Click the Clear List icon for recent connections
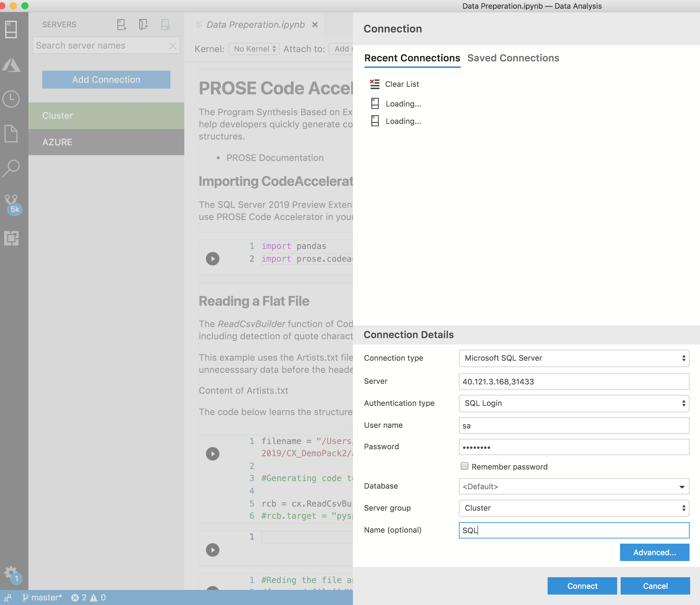The image size is (700, 605). (x=374, y=84)
